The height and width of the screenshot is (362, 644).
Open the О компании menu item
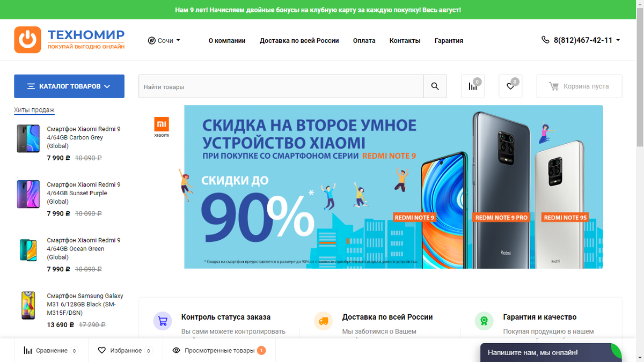(x=227, y=41)
